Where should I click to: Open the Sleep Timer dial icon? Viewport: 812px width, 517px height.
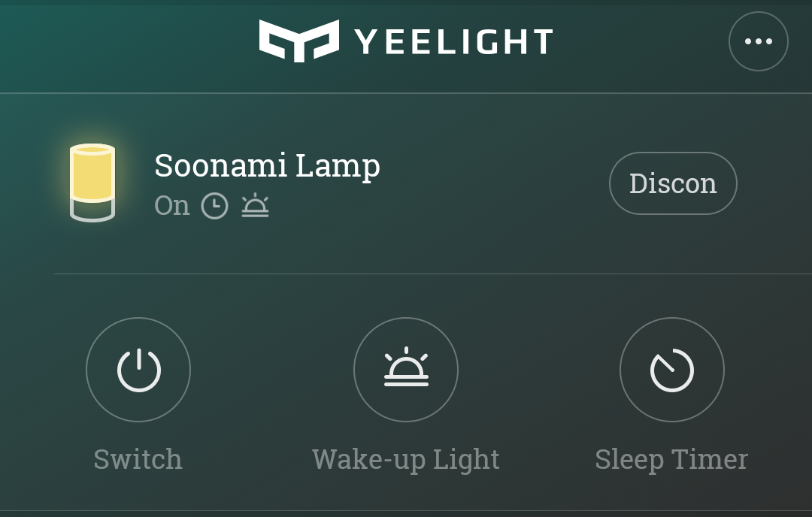671,370
